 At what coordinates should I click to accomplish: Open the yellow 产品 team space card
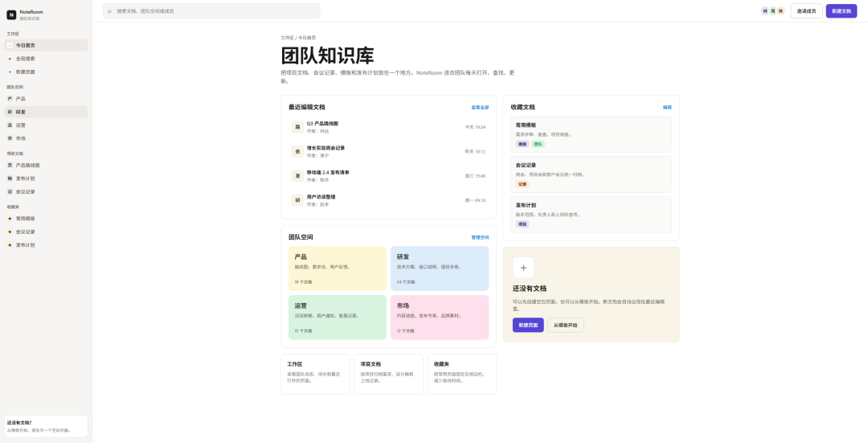click(337, 269)
